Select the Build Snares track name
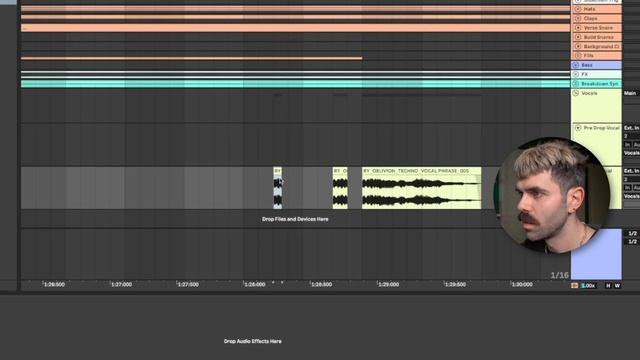Viewport: 640px width, 360px height. pos(598,37)
